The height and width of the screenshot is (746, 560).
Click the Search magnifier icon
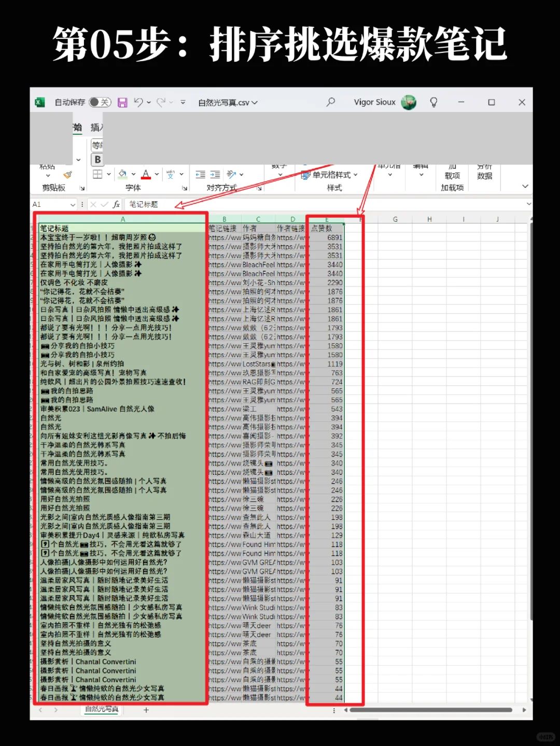point(331,102)
